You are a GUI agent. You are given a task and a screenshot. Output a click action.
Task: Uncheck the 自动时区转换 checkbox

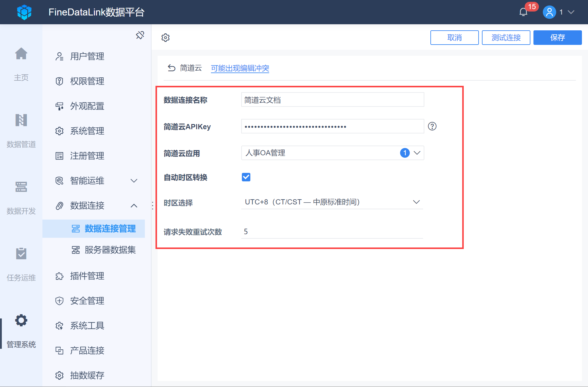pyautogui.click(x=246, y=177)
